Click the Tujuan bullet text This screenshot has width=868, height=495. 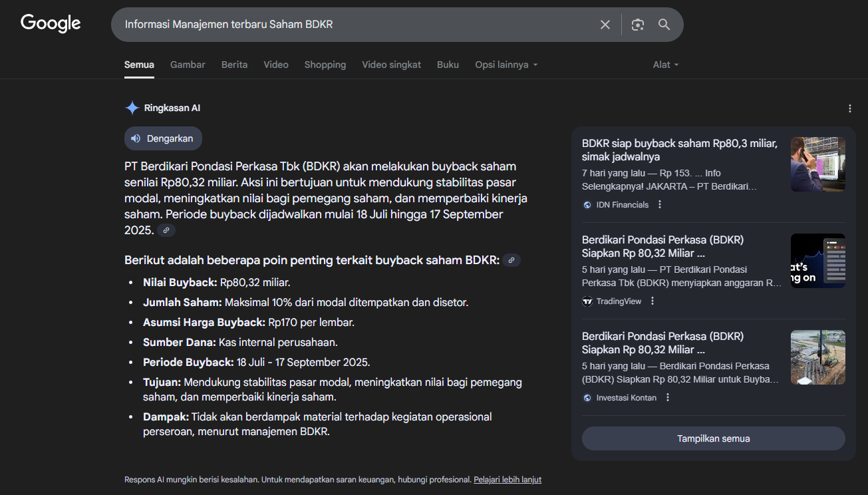click(333, 390)
